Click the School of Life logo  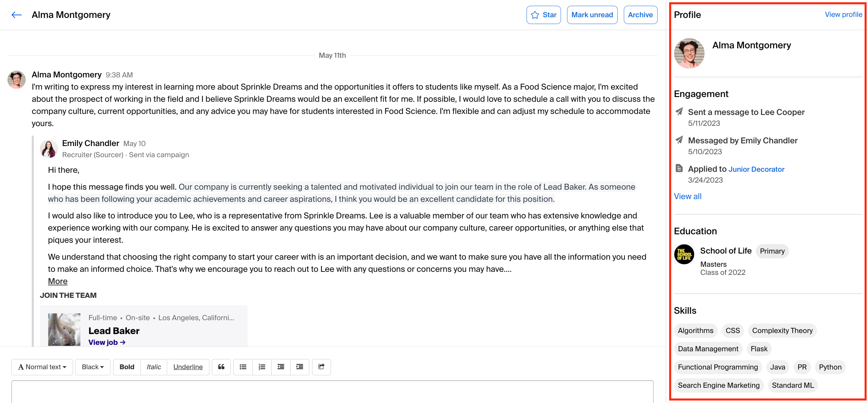[684, 254]
